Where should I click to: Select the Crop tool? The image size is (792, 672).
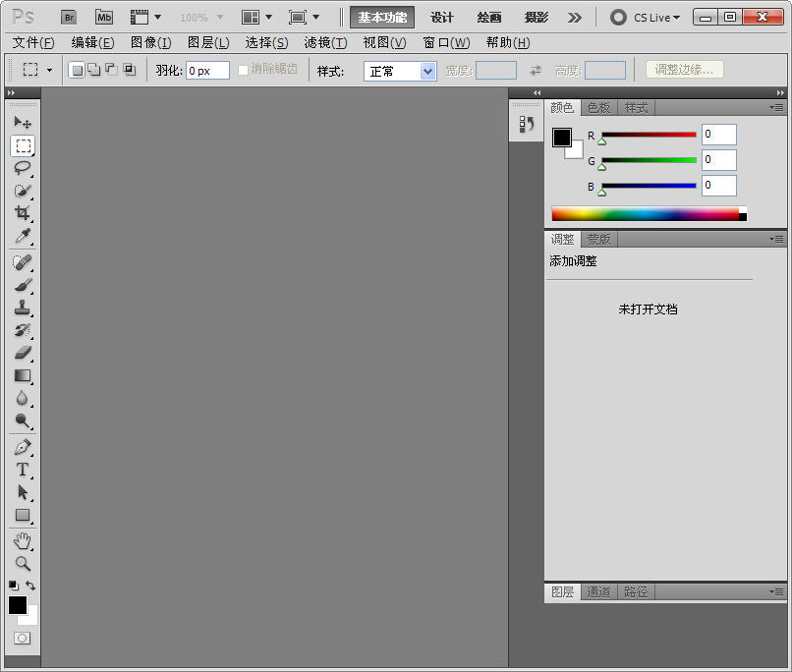click(x=23, y=213)
